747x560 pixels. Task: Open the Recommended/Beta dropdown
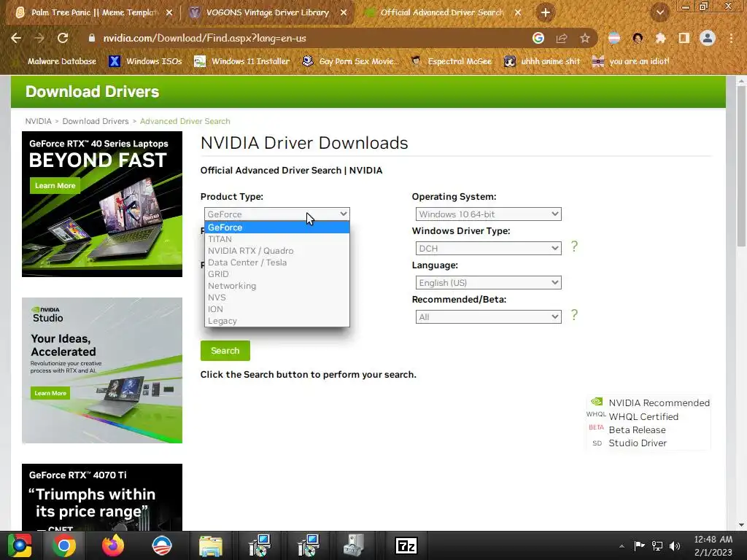coord(488,317)
